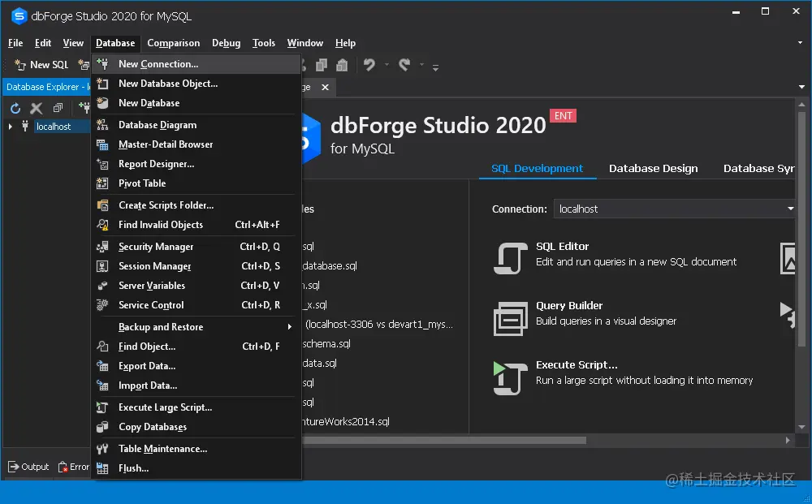The image size is (812, 504).
Task: Switch to the Database Design tab
Action: [x=654, y=168]
